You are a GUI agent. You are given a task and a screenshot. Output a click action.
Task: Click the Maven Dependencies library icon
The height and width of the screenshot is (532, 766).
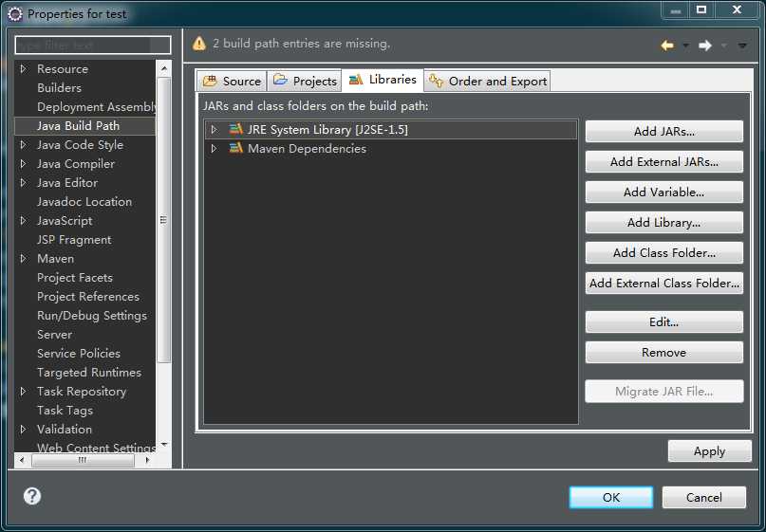pyautogui.click(x=236, y=148)
